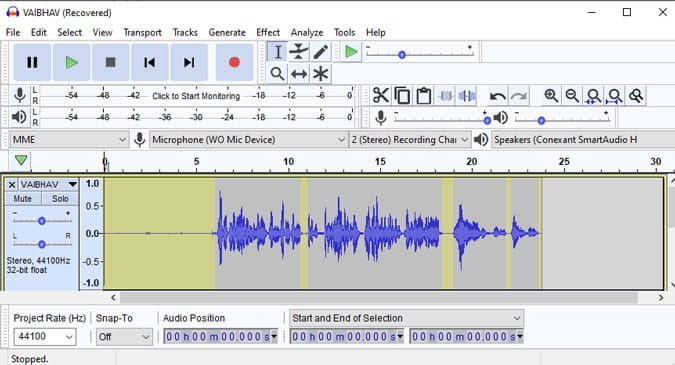
Task: Open the Microphone recording device dropdown
Action: point(248,139)
